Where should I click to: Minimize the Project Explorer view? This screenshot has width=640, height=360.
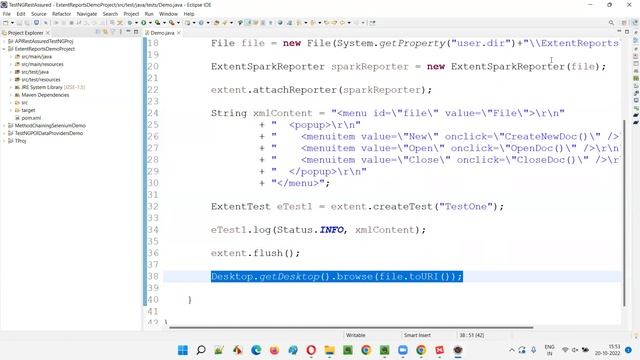point(128,32)
